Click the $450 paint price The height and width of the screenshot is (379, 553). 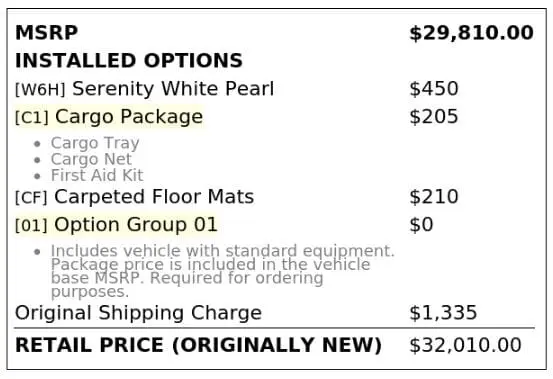click(x=434, y=88)
